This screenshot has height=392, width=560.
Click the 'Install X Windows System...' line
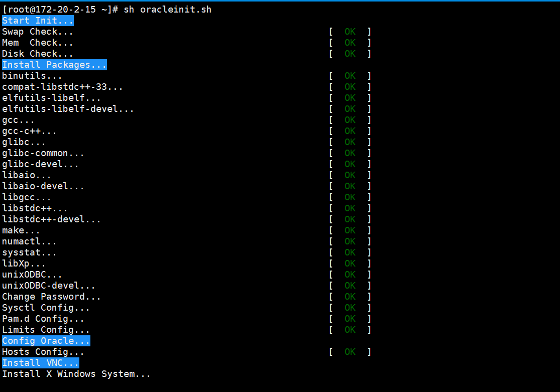[76, 374]
